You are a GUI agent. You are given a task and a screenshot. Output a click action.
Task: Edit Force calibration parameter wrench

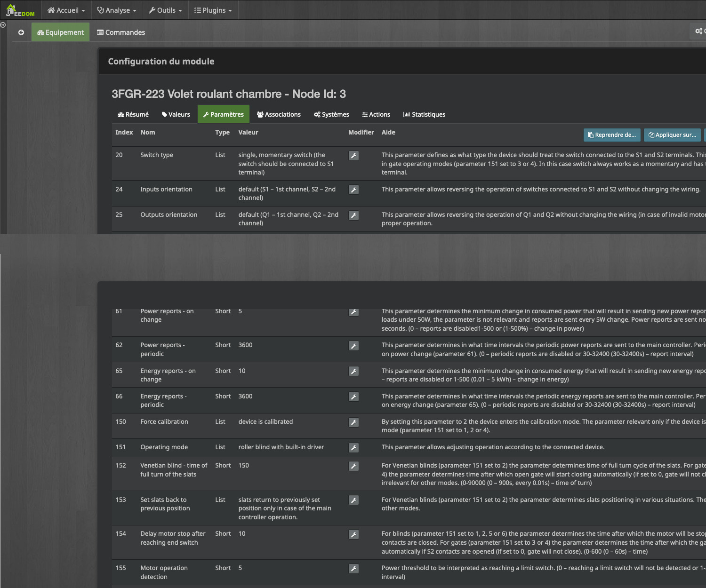(353, 422)
